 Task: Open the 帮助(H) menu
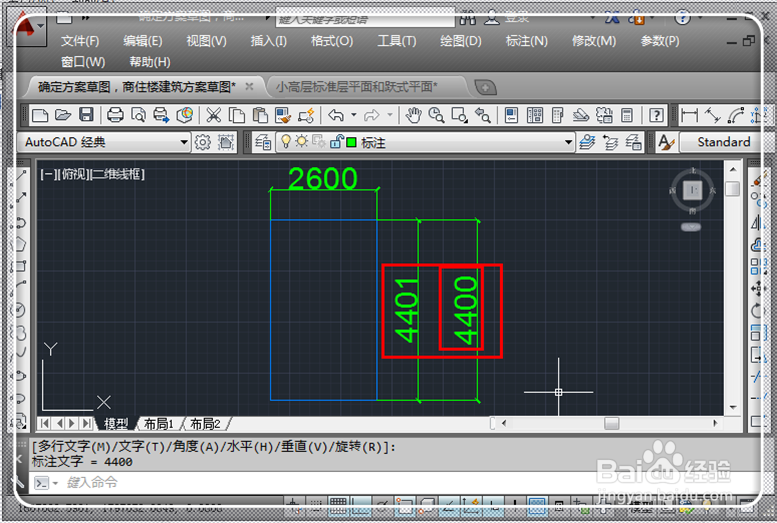tap(150, 62)
